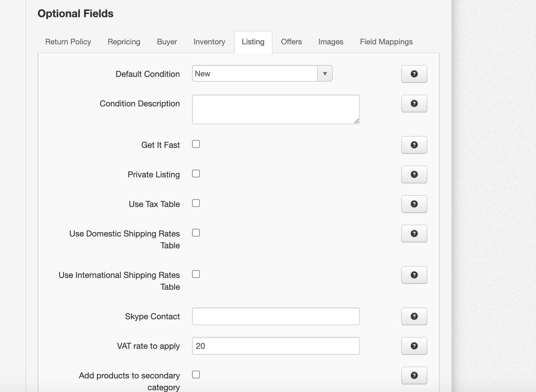Tick the Private Listing checkbox
Image resolution: width=536 pixels, height=392 pixels.
click(x=196, y=174)
